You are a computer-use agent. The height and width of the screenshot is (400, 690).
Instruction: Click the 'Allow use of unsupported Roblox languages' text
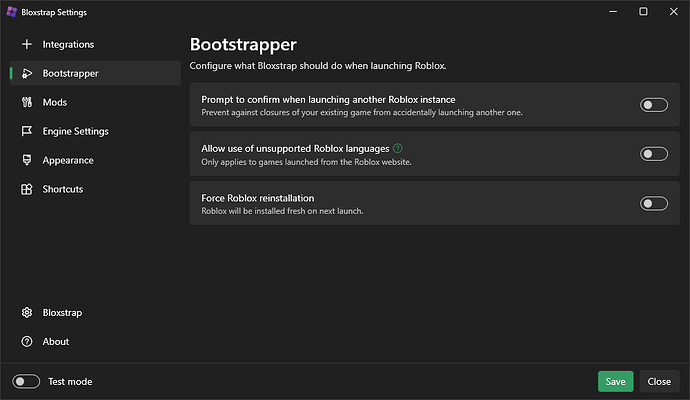tap(295, 149)
